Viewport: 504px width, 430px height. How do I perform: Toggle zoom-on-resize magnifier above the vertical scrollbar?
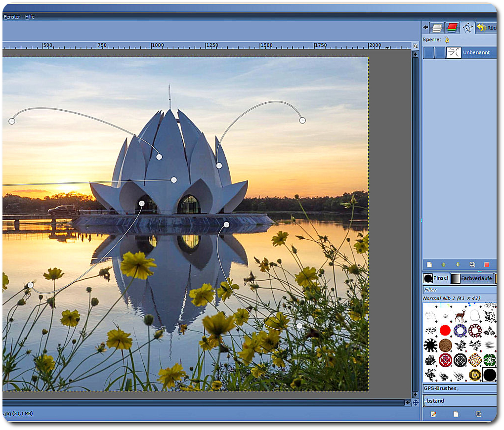point(415,46)
